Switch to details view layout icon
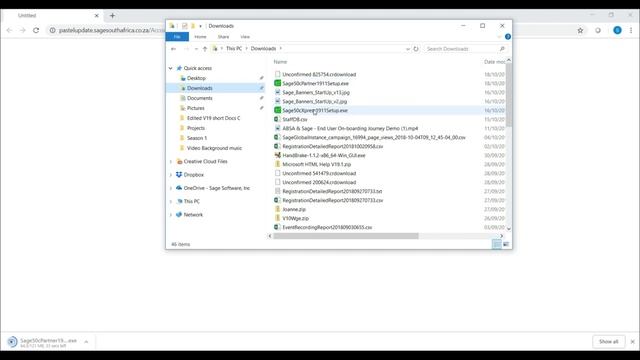Screen dimensions: 640x360 [497, 244]
